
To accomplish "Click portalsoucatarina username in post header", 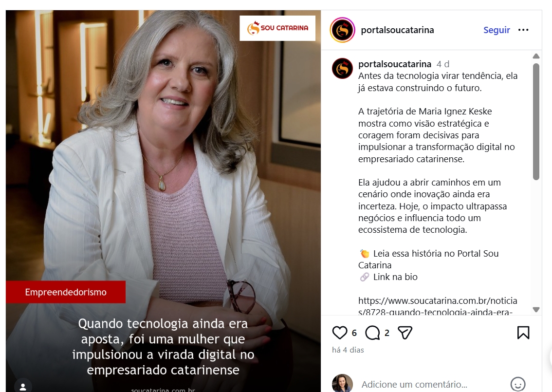I will [x=397, y=30].
